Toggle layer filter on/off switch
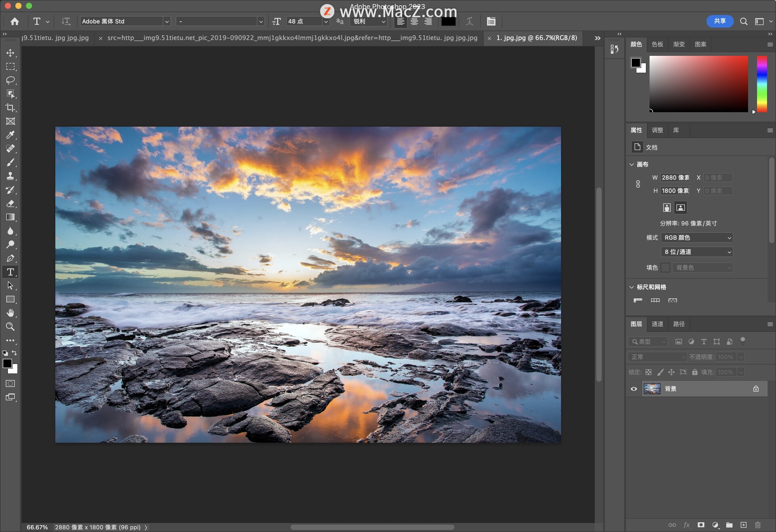Screen dimensions: 776x532 pos(743,341)
